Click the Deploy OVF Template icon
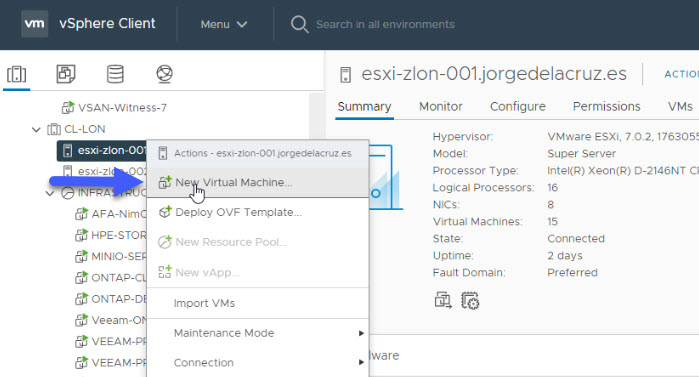The height and width of the screenshot is (377, 699). point(165,212)
